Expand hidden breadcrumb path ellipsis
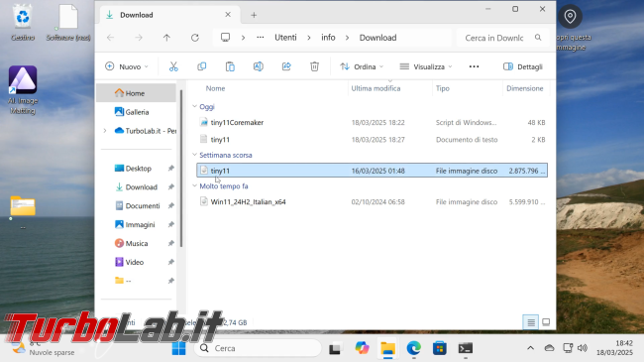 [261, 38]
